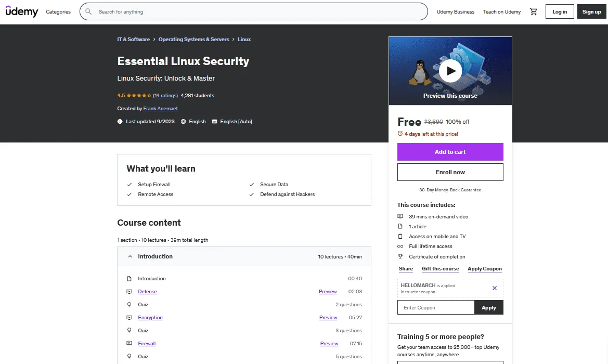The width and height of the screenshot is (608, 364).
Task: Click the Udemy logo
Action: coord(22,11)
